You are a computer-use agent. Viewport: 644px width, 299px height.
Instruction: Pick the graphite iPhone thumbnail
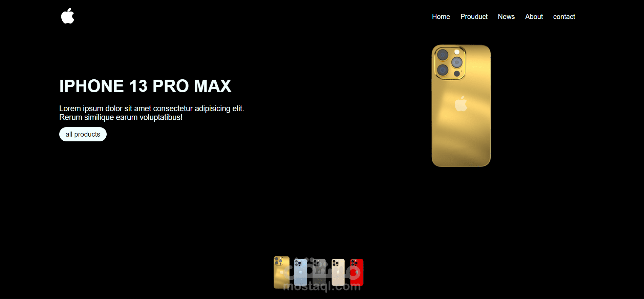tap(319, 272)
